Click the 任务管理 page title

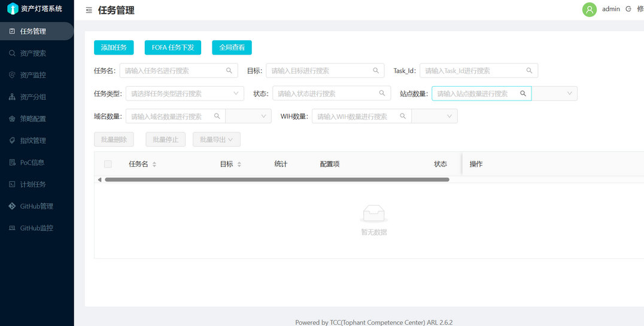tap(116, 11)
